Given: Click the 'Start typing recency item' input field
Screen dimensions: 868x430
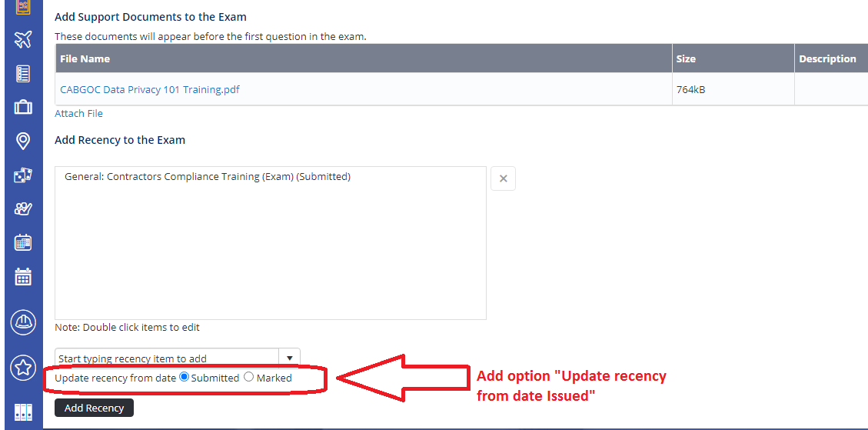Looking at the screenshot, I should coord(166,358).
